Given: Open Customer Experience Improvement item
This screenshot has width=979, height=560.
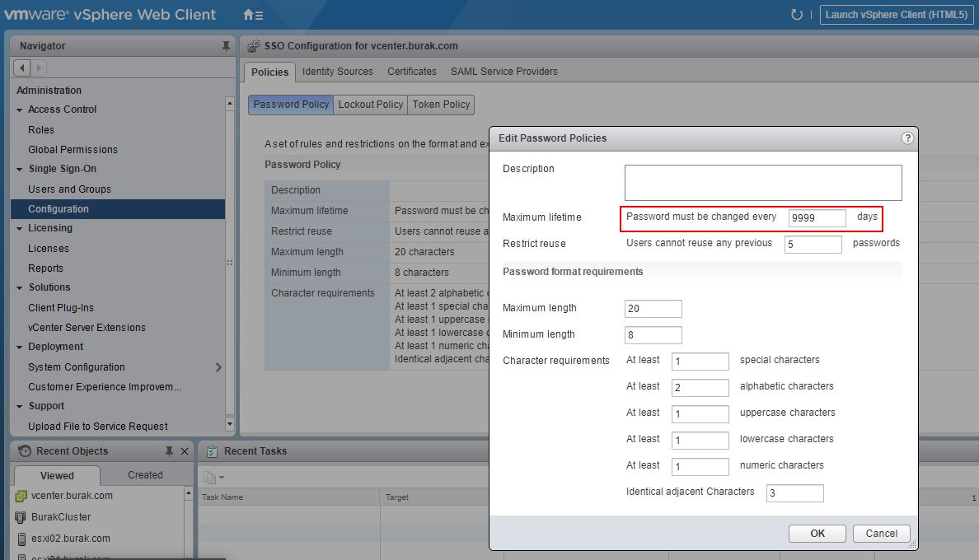Looking at the screenshot, I should tap(105, 386).
